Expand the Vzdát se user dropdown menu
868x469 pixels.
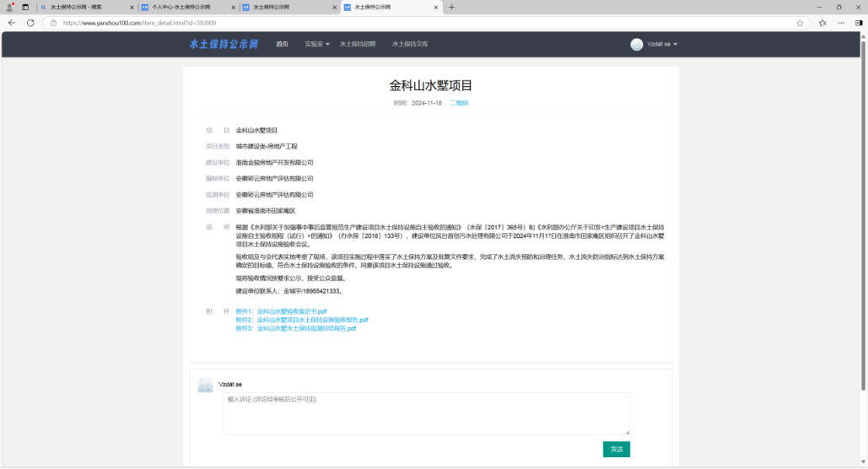click(662, 44)
